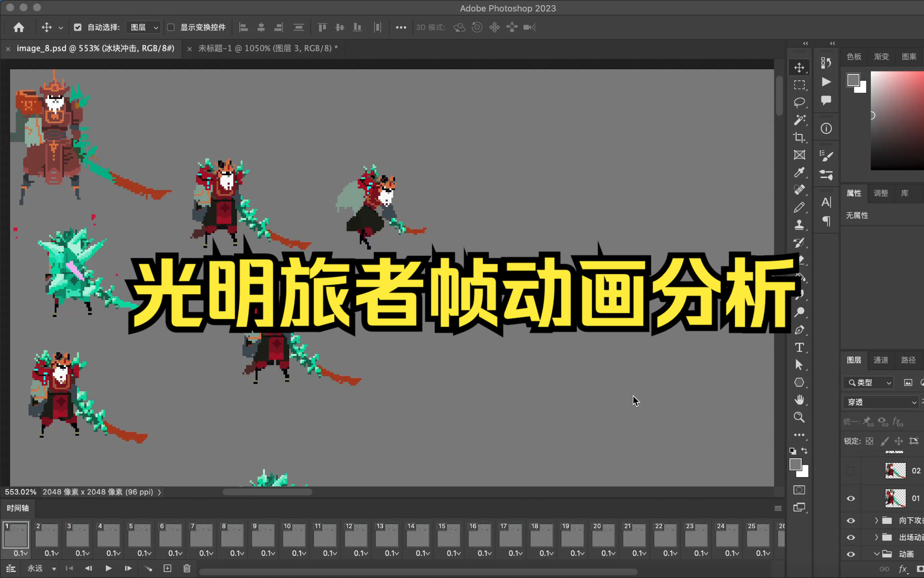The height and width of the screenshot is (578, 924).
Task: Select the Pencil tool
Action: click(799, 207)
